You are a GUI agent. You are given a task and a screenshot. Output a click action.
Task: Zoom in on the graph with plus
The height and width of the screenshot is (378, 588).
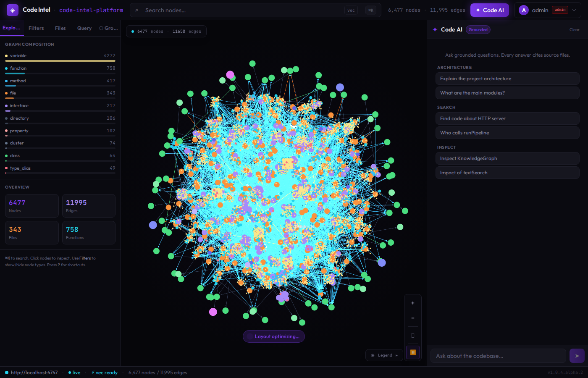(413, 303)
